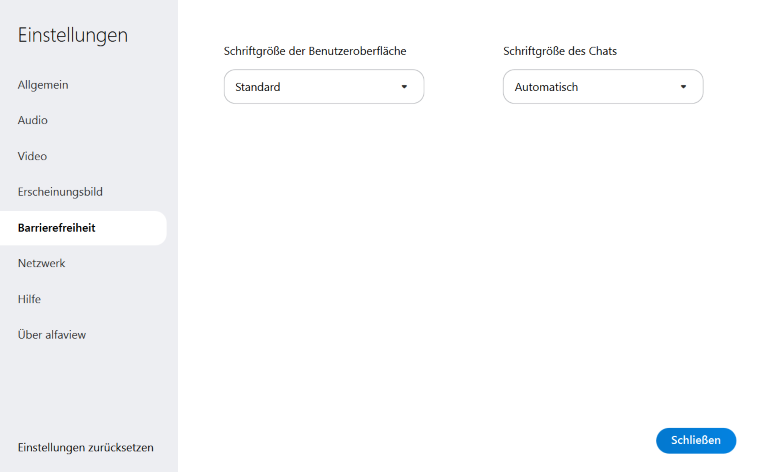This screenshot has height=472, width=780.
Task: Open the Netzwerk settings section
Action: [41, 263]
